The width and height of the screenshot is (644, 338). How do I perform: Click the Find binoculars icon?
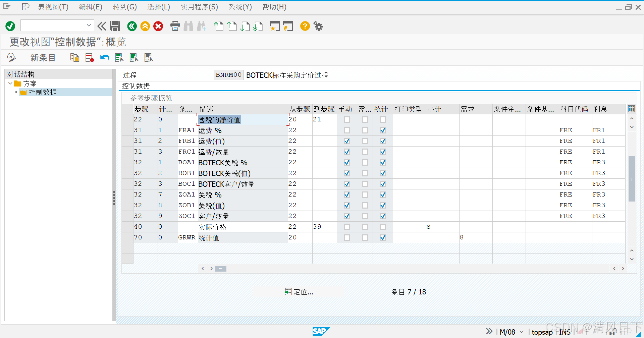(189, 26)
